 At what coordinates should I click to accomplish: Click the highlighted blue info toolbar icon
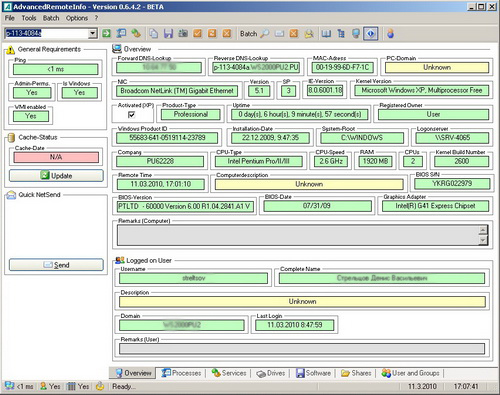click(x=371, y=33)
